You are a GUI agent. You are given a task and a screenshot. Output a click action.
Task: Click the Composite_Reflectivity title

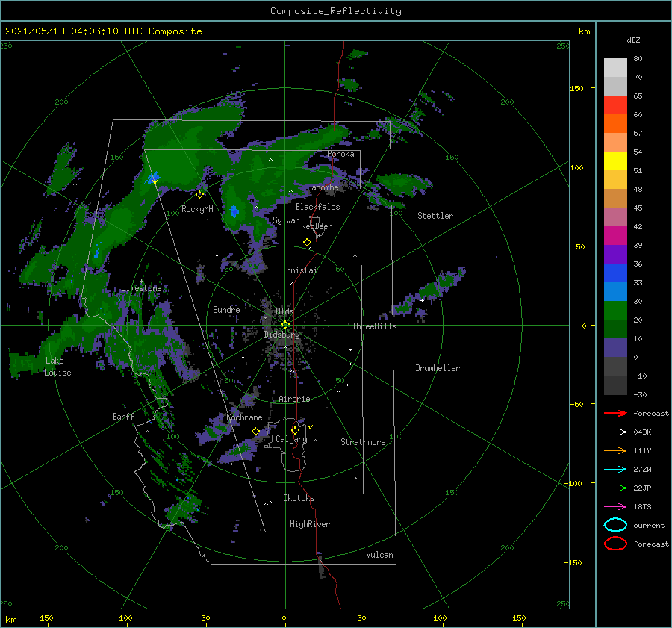(336, 11)
